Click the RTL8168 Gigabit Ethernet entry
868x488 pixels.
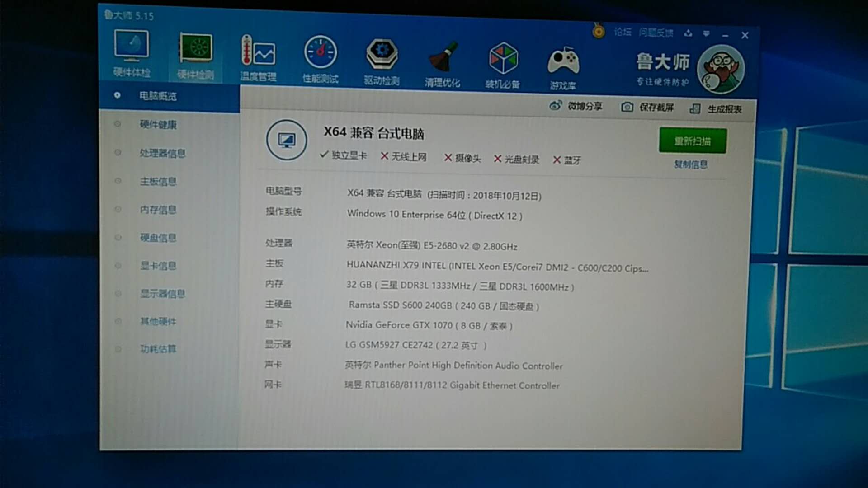click(x=452, y=385)
